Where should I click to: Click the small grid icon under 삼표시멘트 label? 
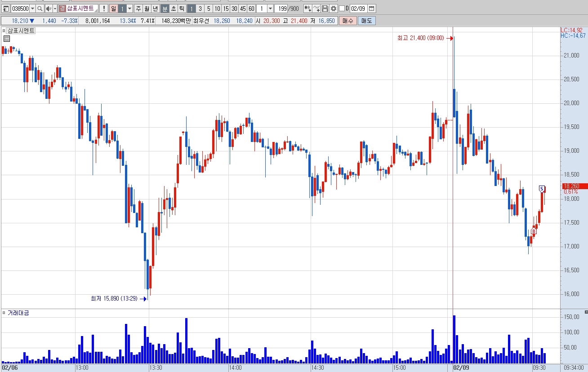[x=7, y=39]
